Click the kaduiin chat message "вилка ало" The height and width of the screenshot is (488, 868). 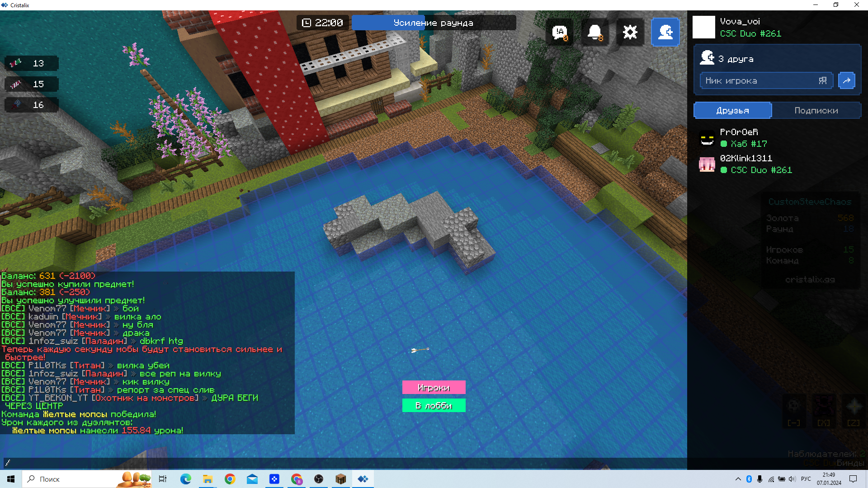[x=81, y=317]
